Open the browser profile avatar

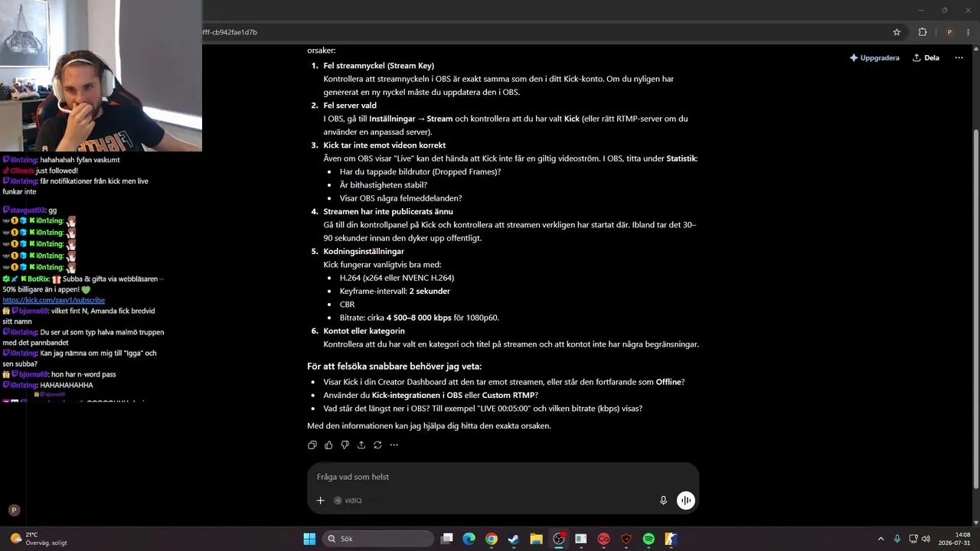click(949, 32)
